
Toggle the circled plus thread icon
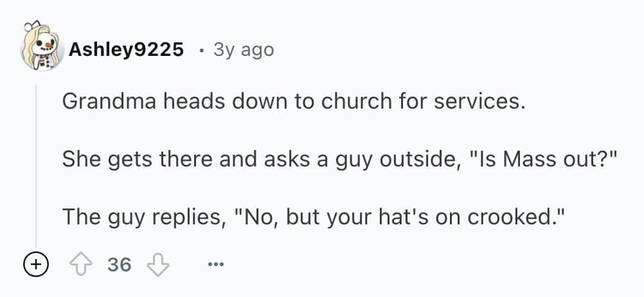(37, 264)
